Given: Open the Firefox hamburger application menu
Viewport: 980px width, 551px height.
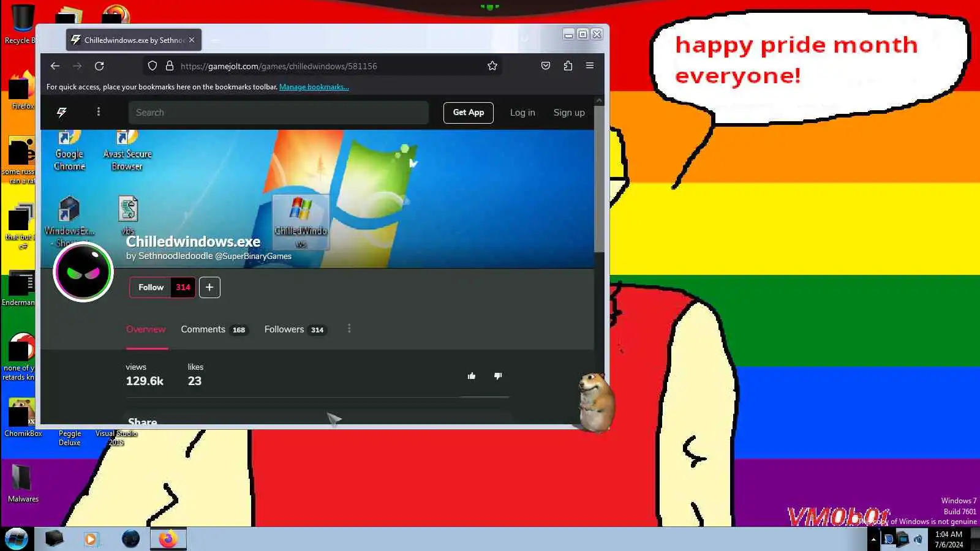Looking at the screenshot, I should tap(590, 66).
